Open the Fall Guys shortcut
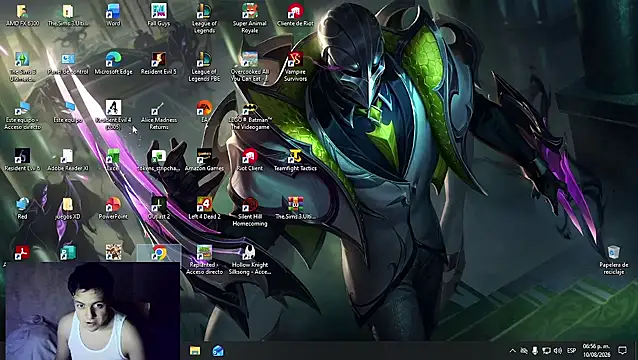The image size is (638, 360). (159, 15)
